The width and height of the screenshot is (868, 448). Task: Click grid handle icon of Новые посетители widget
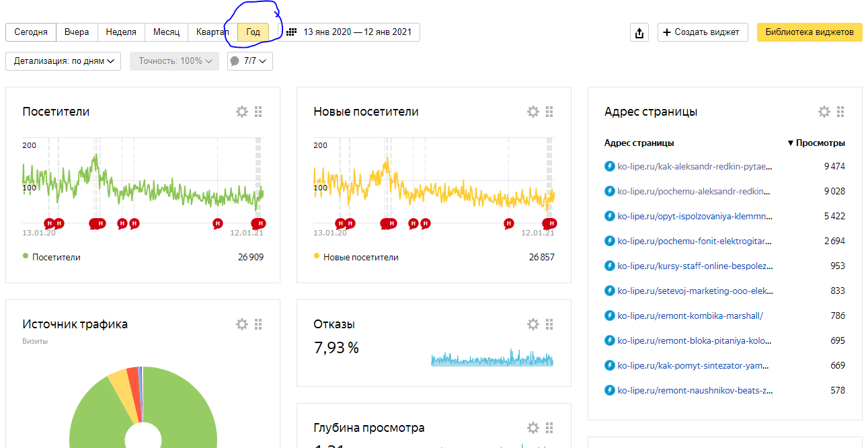(549, 112)
